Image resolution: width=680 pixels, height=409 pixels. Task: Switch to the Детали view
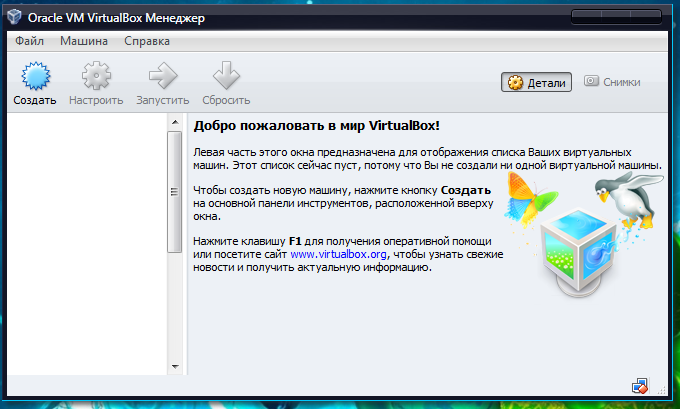click(x=536, y=82)
